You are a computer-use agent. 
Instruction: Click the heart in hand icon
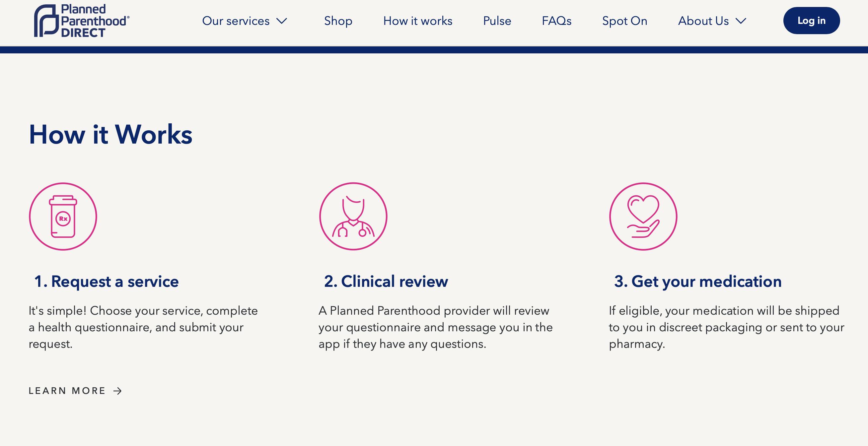pos(643,217)
